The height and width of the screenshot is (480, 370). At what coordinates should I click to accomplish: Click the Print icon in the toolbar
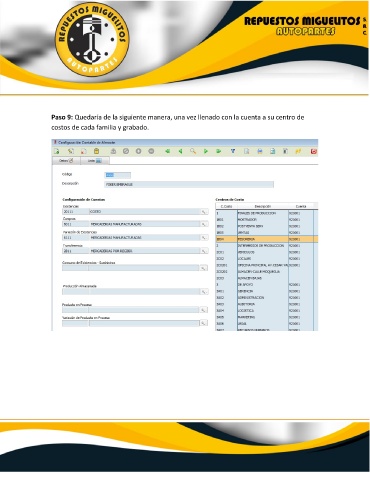[x=260, y=151]
